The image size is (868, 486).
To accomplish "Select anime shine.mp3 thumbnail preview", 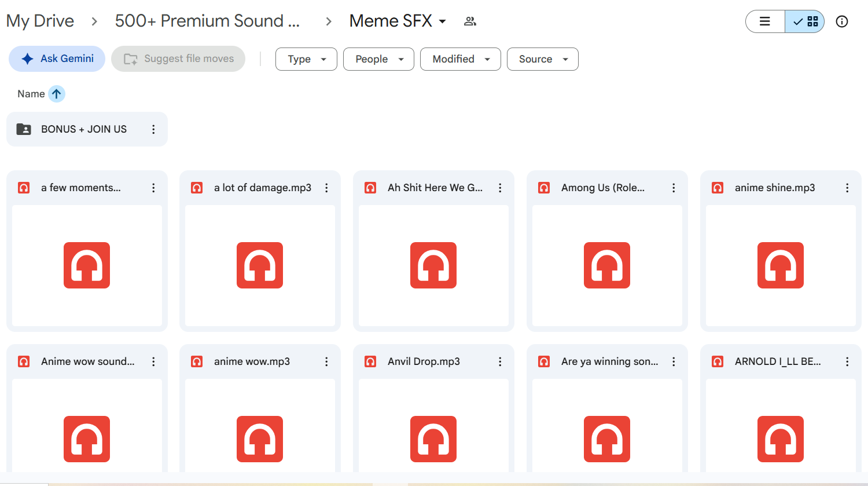I will coord(781,265).
